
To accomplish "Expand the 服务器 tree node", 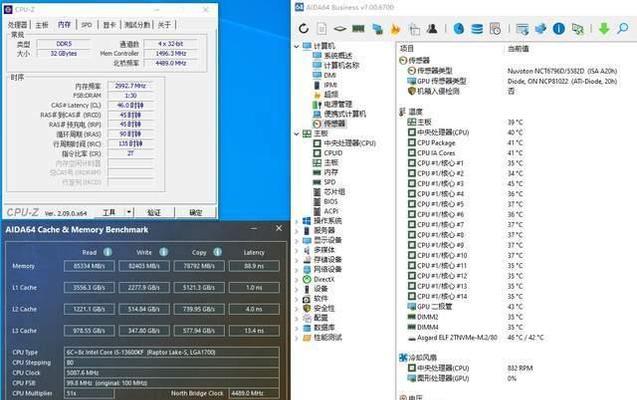I will coord(297,231).
